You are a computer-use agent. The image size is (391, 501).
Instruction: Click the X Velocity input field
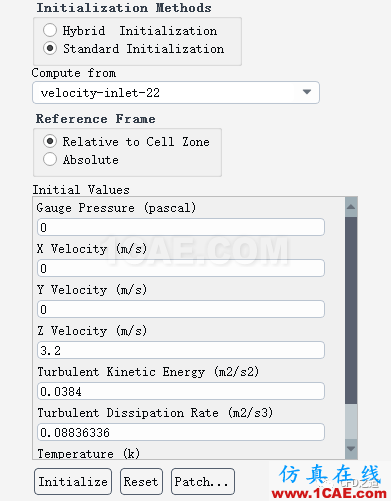(181, 268)
